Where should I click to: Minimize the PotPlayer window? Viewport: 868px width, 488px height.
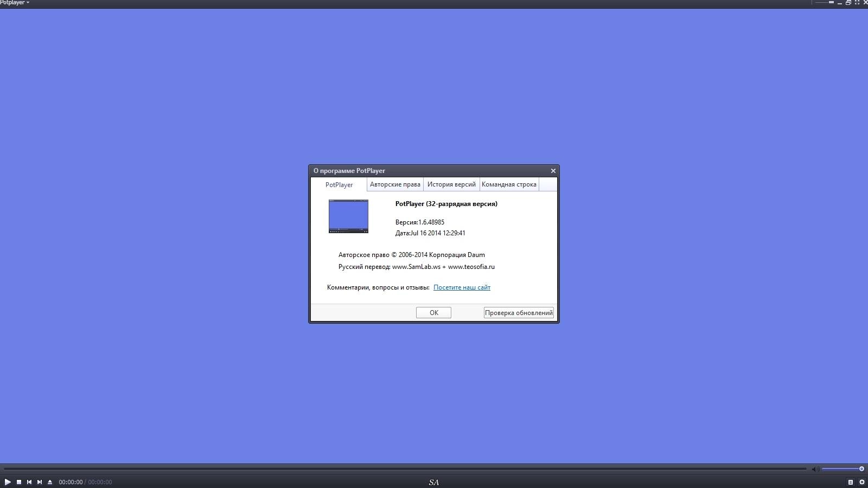[x=840, y=3]
